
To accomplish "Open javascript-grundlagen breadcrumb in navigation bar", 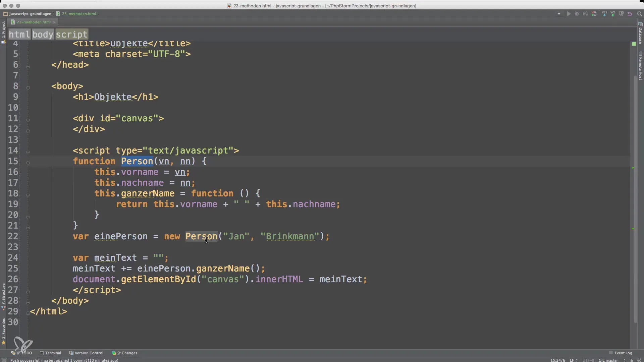I will pos(28,14).
